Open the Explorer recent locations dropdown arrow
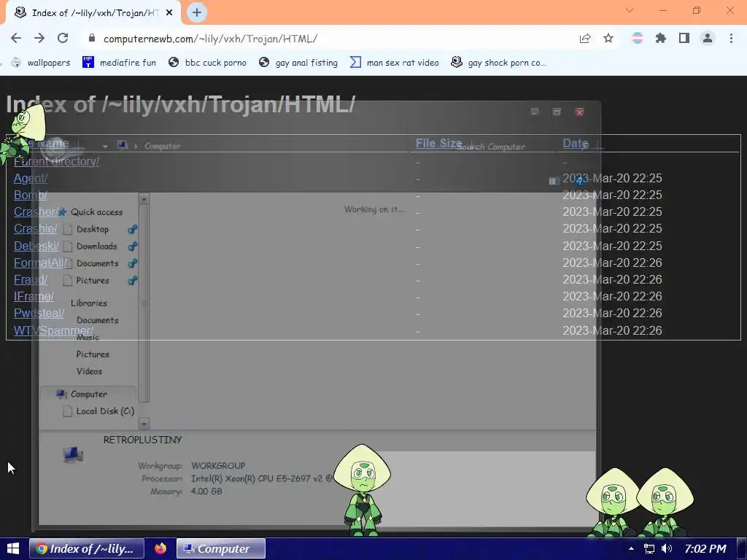 point(105,146)
